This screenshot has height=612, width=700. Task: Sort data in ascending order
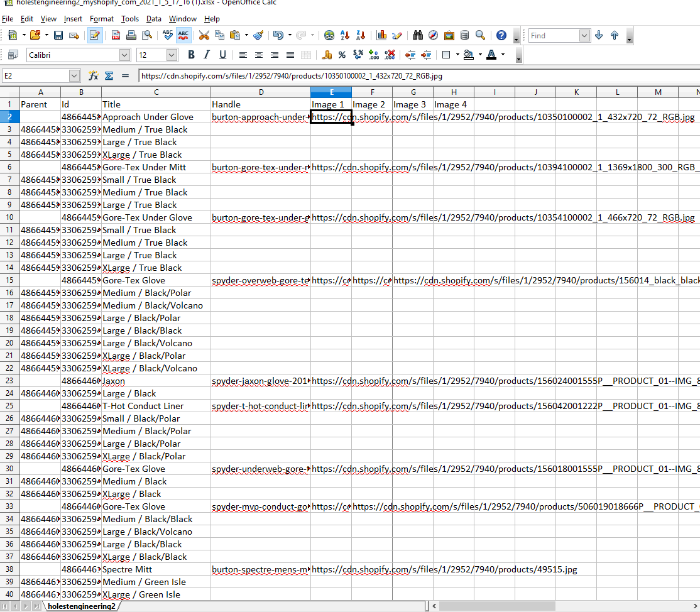345,36
